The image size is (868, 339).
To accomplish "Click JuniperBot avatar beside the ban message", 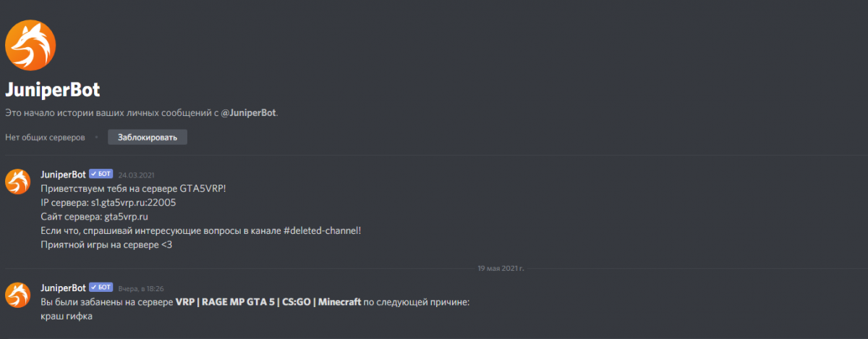I will [17, 295].
